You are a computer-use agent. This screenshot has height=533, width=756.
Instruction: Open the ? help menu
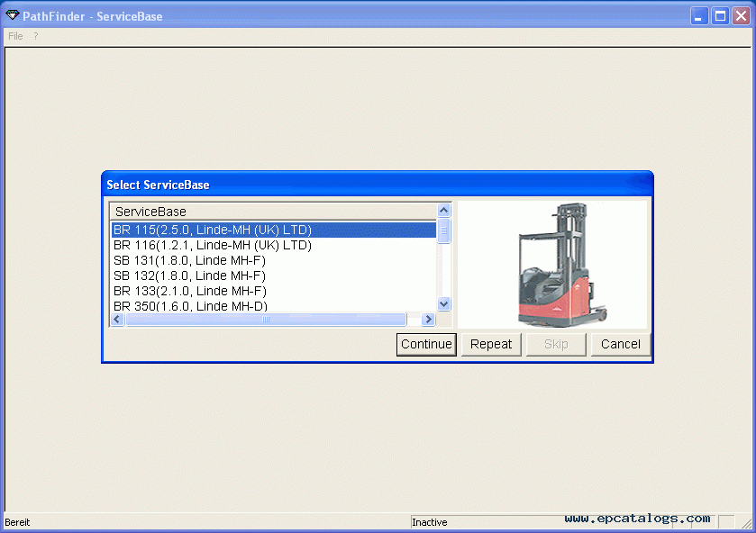(x=36, y=36)
